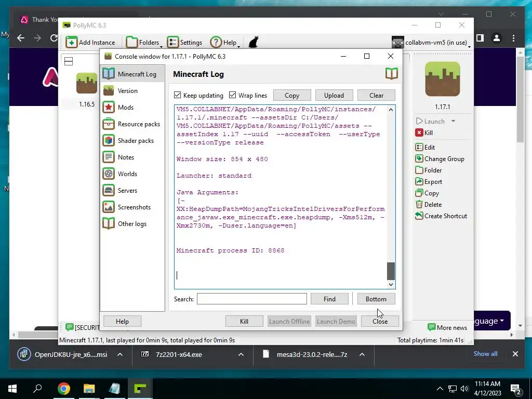Open the Resource packs page
Screen dimensions: 532x399
tap(132, 124)
